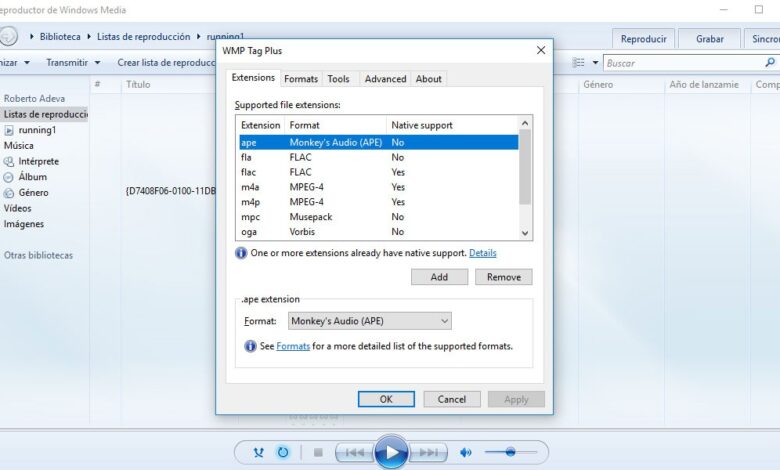This screenshot has height=470, width=780.
Task: Click the Apply button
Action: (x=516, y=399)
